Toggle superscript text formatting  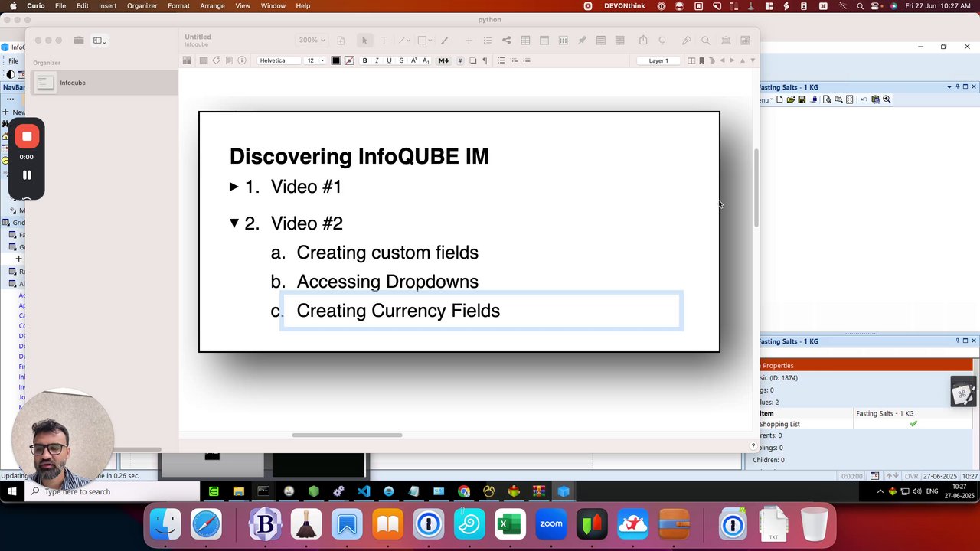(414, 60)
